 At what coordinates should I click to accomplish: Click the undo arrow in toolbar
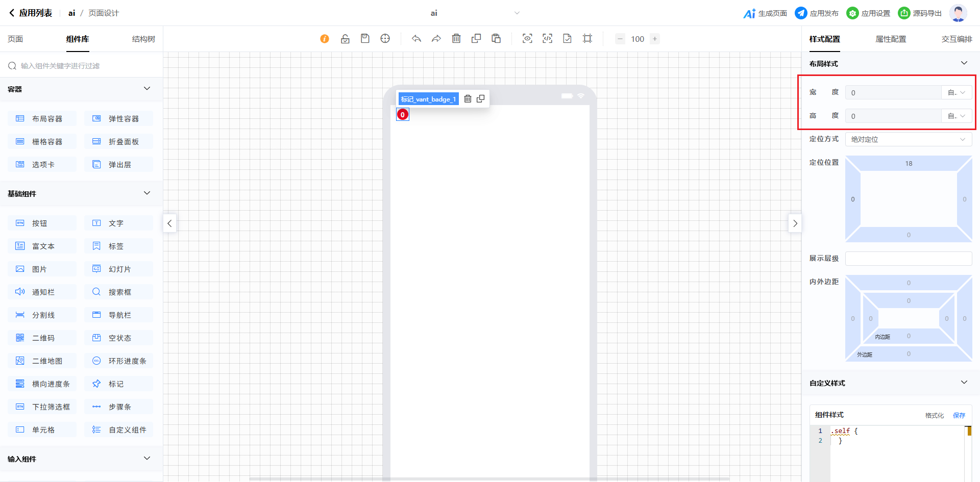pos(416,39)
